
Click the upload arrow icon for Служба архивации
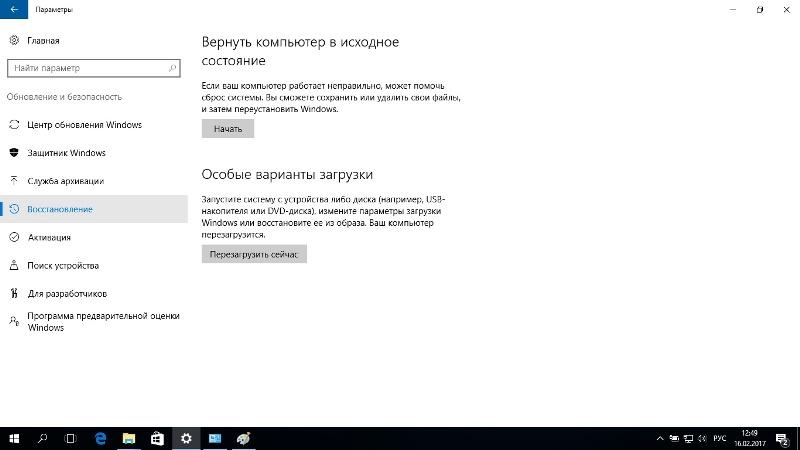pyautogui.click(x=14, y=180)
